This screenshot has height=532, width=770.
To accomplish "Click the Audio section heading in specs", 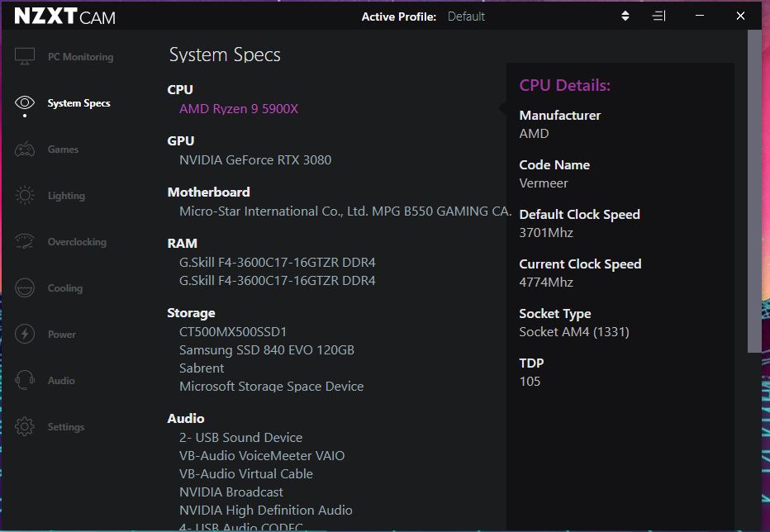I will tap(186, 418).
